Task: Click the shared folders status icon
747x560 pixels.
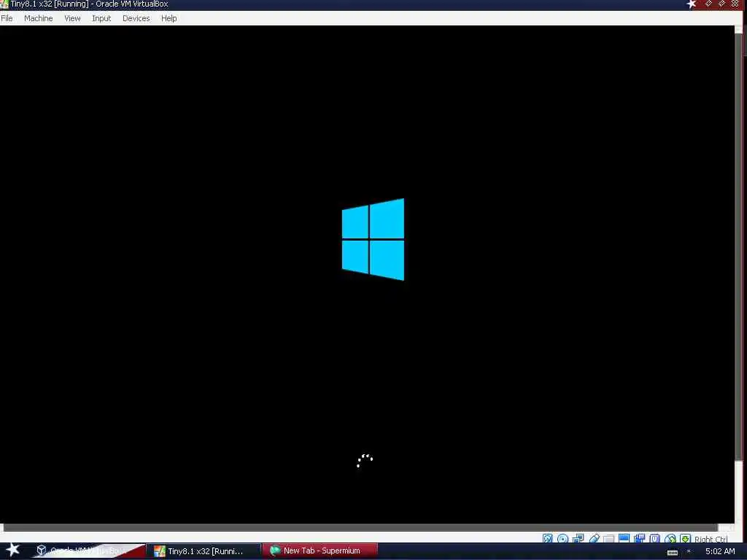Action: point(608,539)
